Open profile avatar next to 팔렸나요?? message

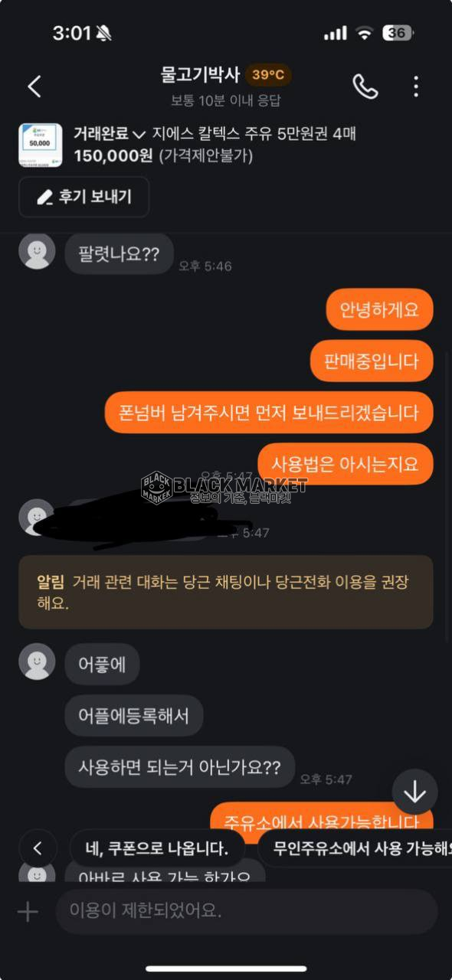(x=37, y=252)
